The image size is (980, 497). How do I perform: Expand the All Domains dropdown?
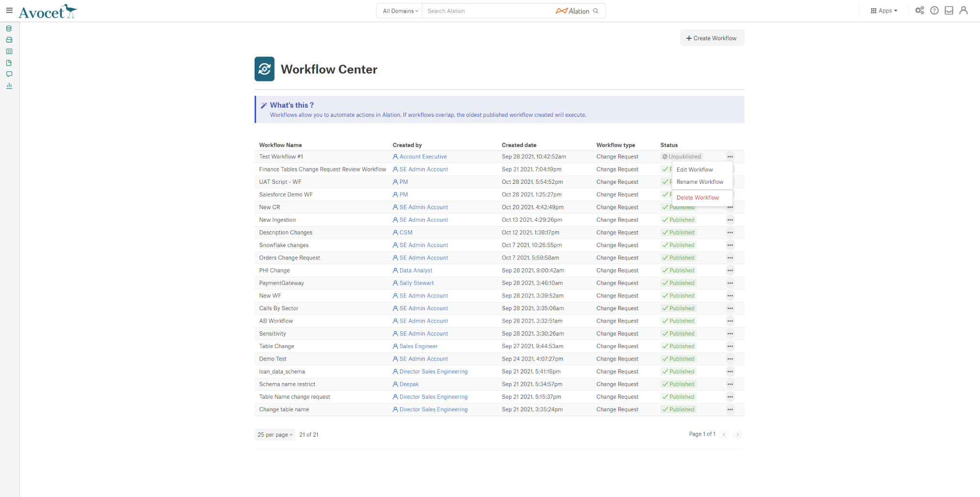point(400,11)
